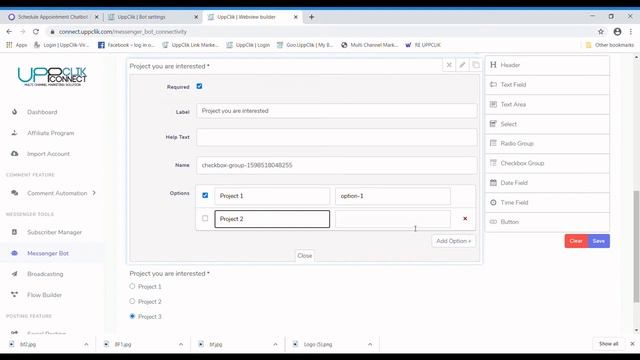Click the Import Account cloud icon
The image size is (640, 360).
(x=15, y=153)
